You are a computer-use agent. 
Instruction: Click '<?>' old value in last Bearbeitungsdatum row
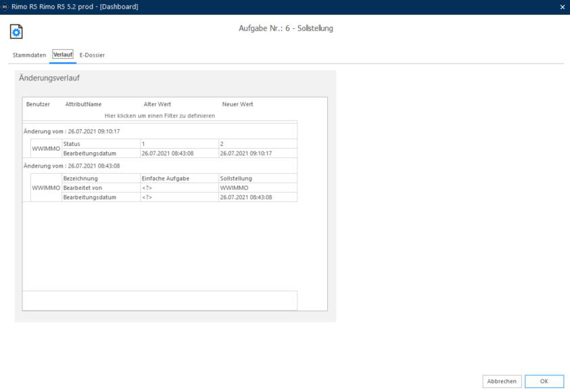click(180, 197)
